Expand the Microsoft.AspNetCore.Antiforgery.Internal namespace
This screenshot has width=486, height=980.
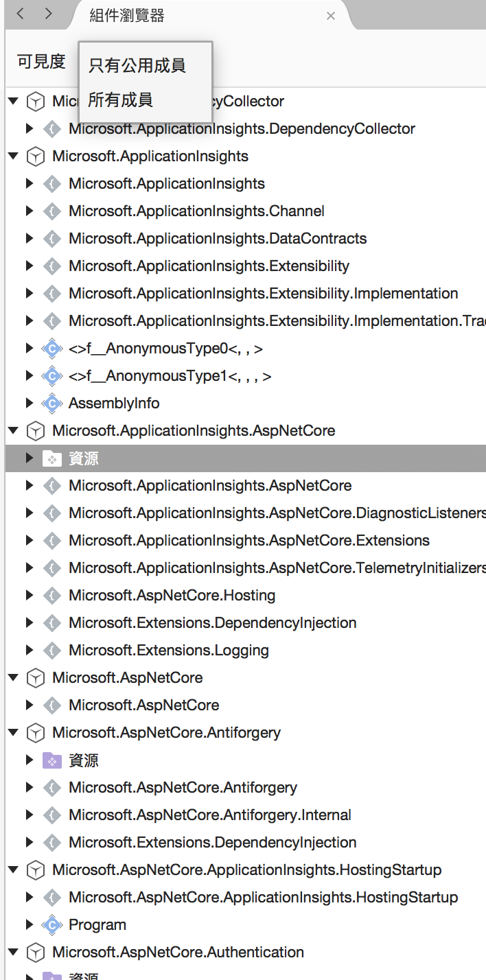pos(30,815)
